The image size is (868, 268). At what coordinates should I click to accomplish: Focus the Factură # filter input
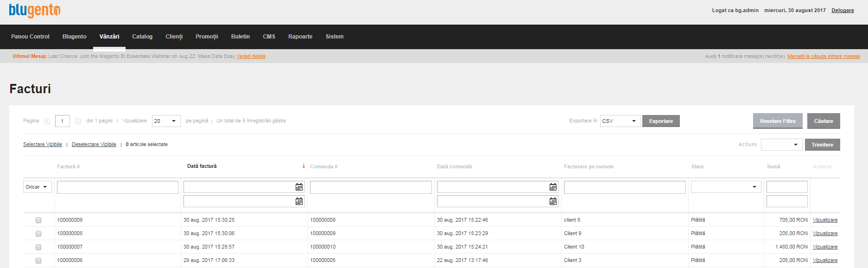tap(118, 187)
